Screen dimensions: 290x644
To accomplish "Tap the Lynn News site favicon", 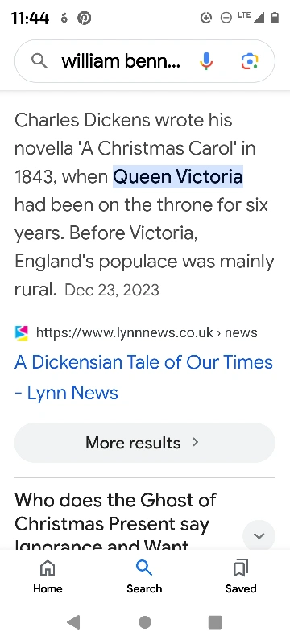I will coord(22,332).
